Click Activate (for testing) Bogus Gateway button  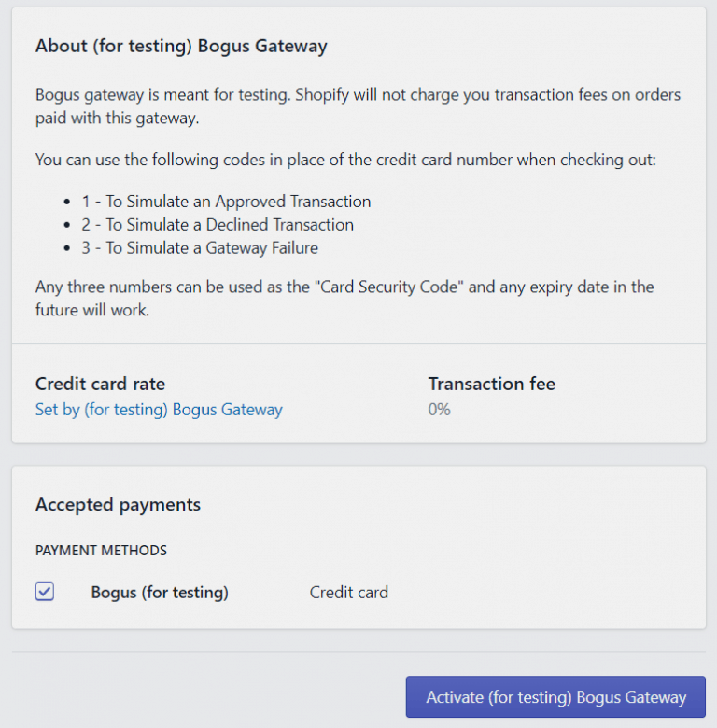click(555, 697)
